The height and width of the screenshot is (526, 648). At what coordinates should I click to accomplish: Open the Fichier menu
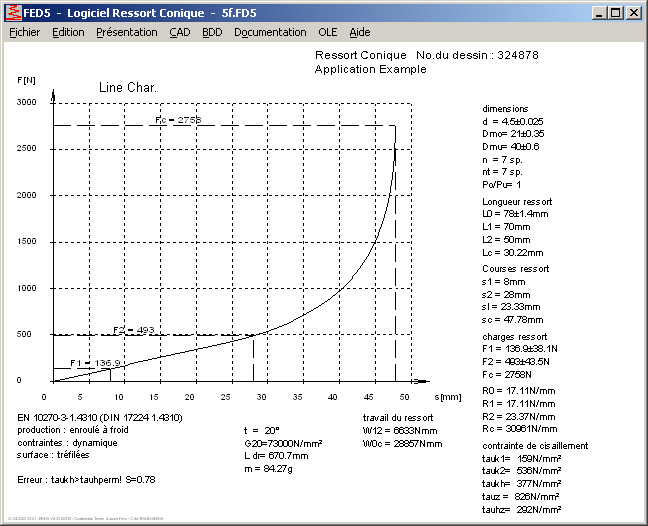(x=24, y=32)
